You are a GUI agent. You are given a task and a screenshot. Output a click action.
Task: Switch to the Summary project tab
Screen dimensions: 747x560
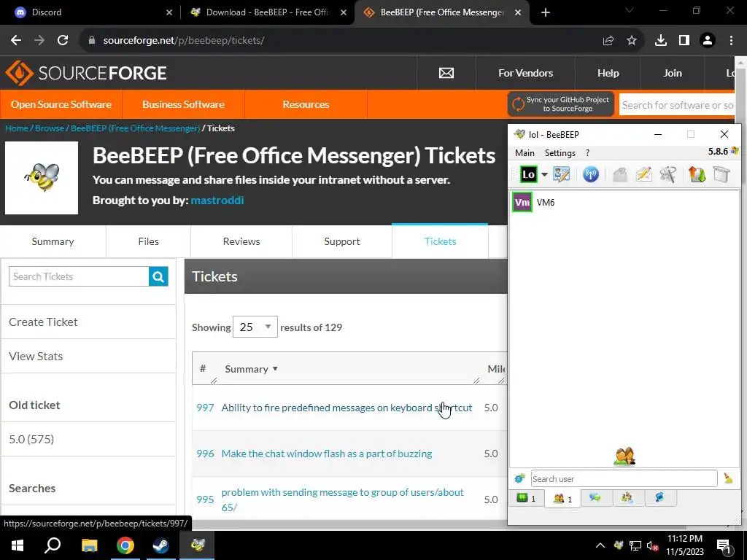(x=53, y=241)
